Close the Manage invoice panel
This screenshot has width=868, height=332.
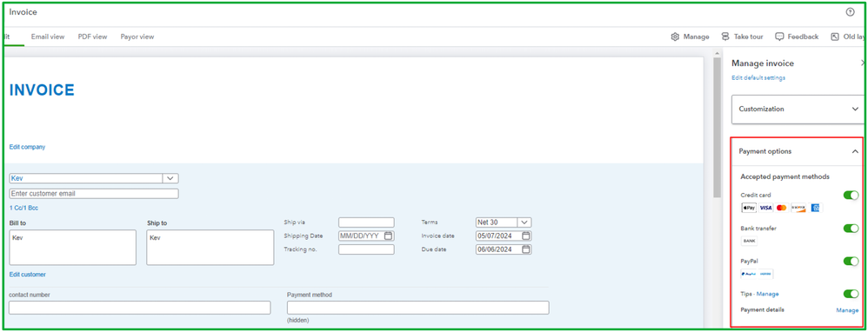(x=862, y=63)
